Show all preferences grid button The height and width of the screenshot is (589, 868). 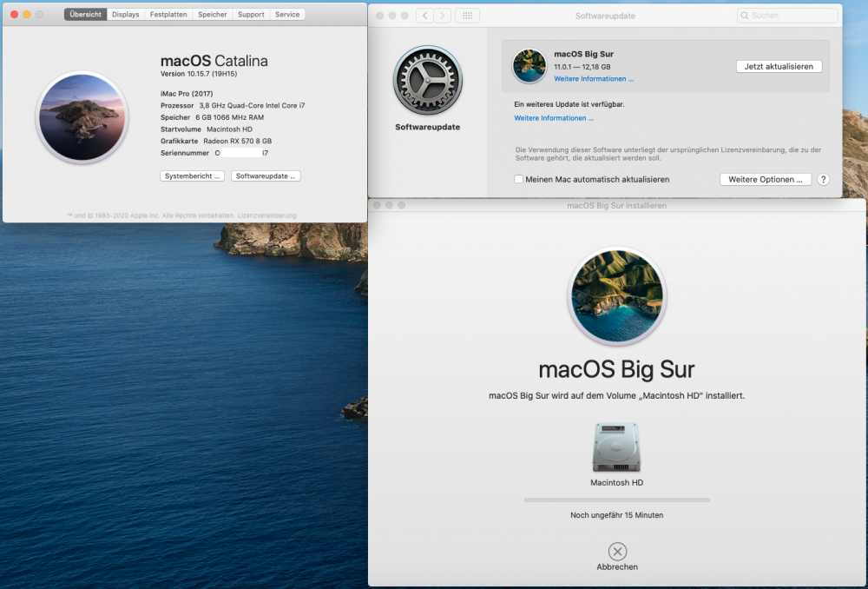(x=467, y=16)
